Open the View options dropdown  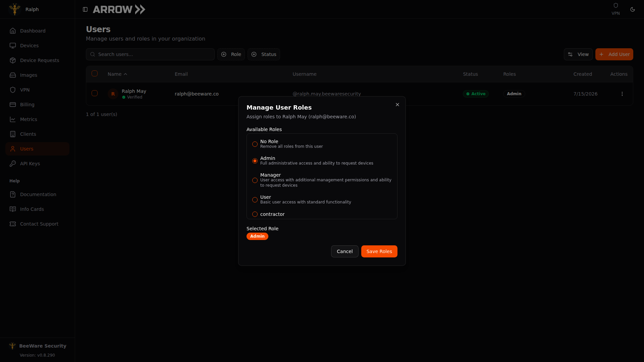point(578,54)
